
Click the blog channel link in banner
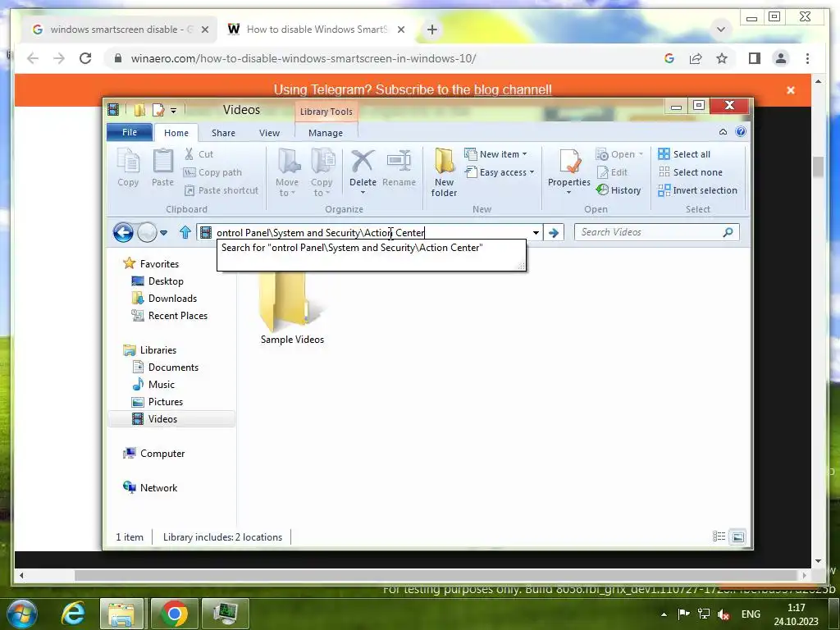pos(512,89)
